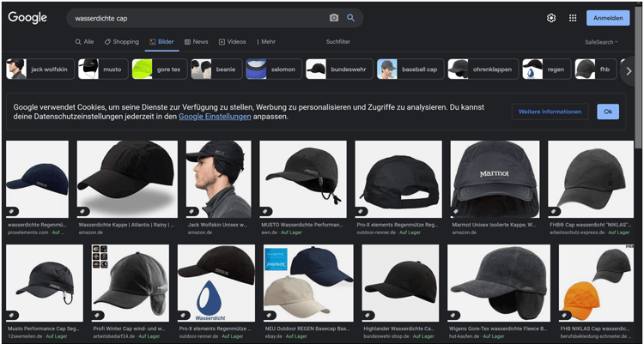Open the Pro-X elements back-view cap image

coord(398,179)
